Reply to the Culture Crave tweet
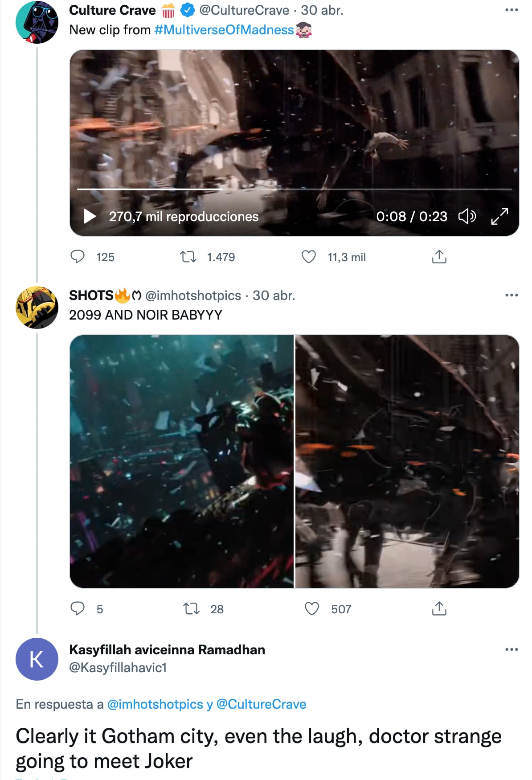 click(x=78, y=257)
